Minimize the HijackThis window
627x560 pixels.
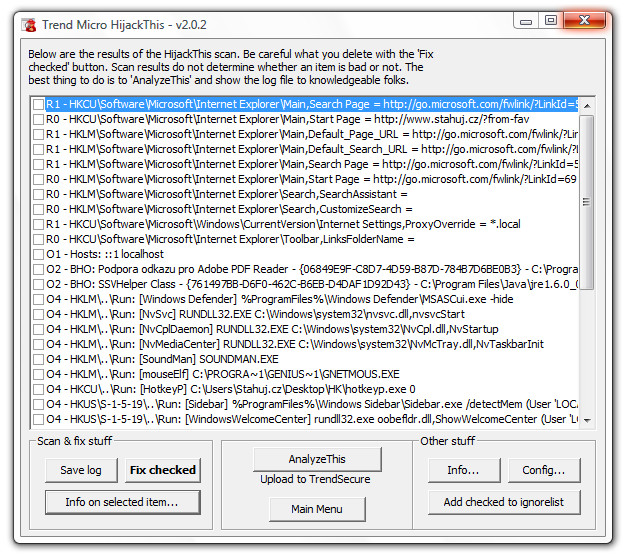[x=526, y=21]
